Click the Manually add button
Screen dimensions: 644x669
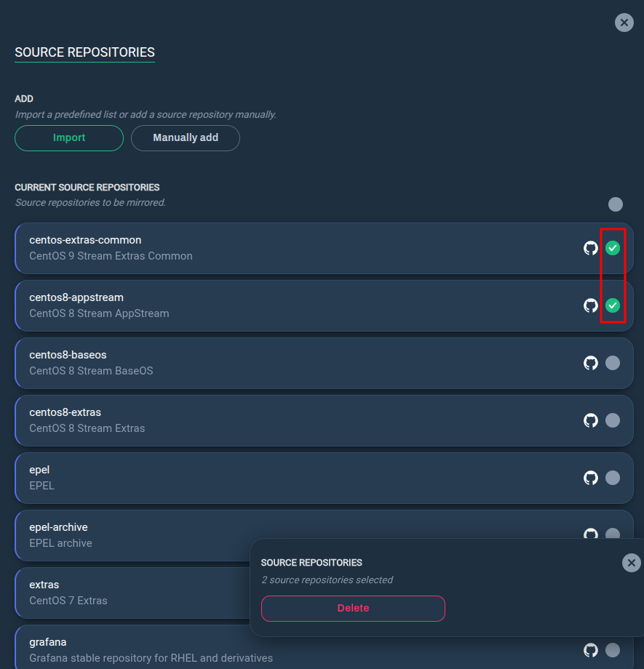click(186, 138)
